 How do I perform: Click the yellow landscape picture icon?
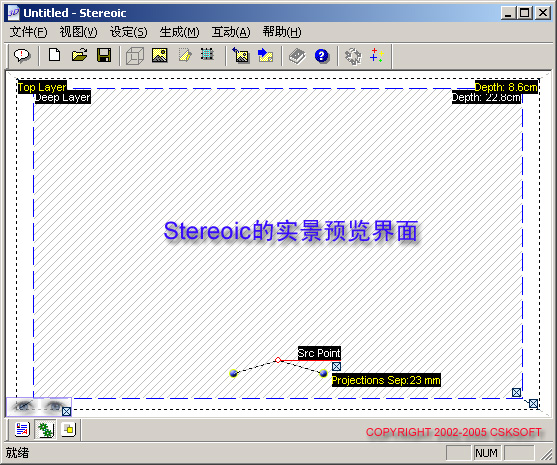[159, 55]
